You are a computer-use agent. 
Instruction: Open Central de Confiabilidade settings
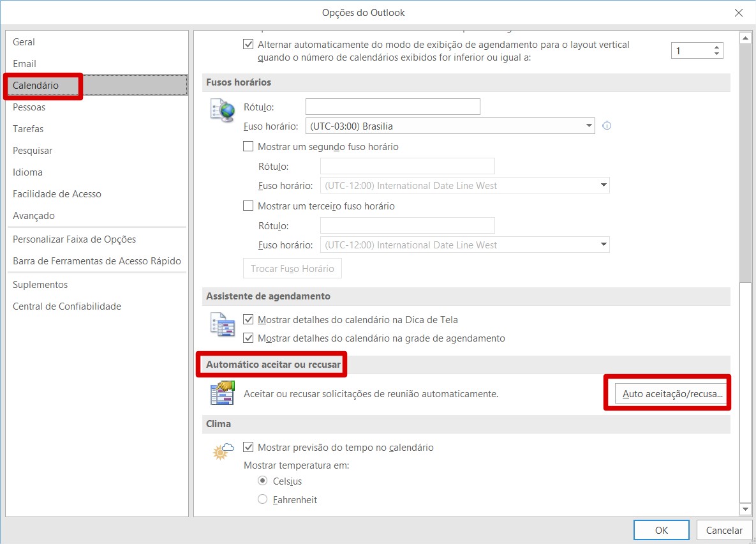point(96,306)
